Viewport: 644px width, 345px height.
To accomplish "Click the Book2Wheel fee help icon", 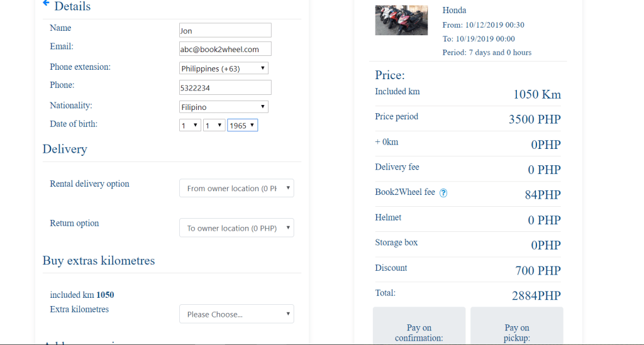I will [443, 193].
